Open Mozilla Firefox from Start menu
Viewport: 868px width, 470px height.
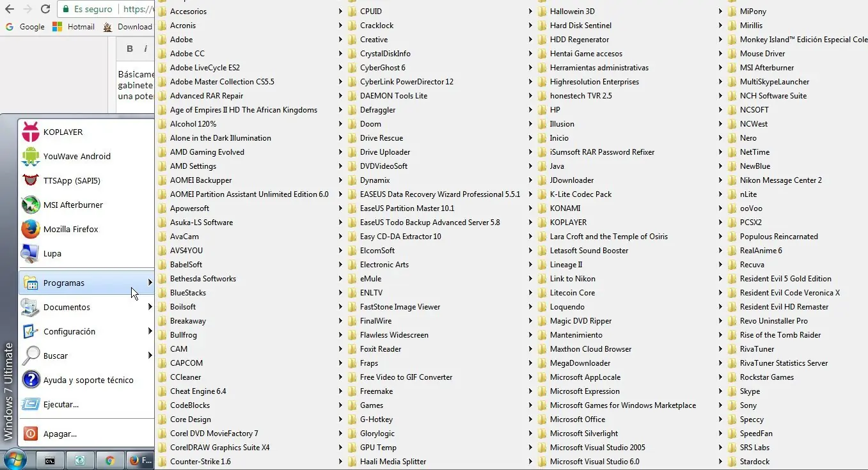point(86,229)
